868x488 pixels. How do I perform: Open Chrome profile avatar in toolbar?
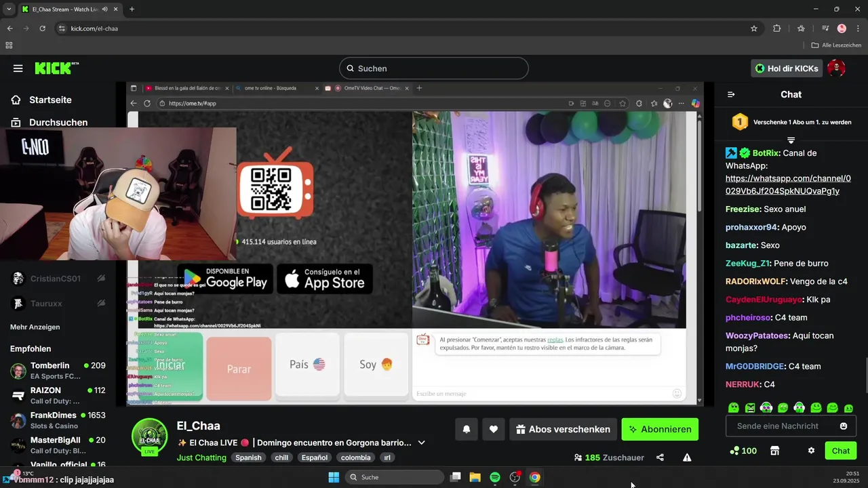(842, 28)
